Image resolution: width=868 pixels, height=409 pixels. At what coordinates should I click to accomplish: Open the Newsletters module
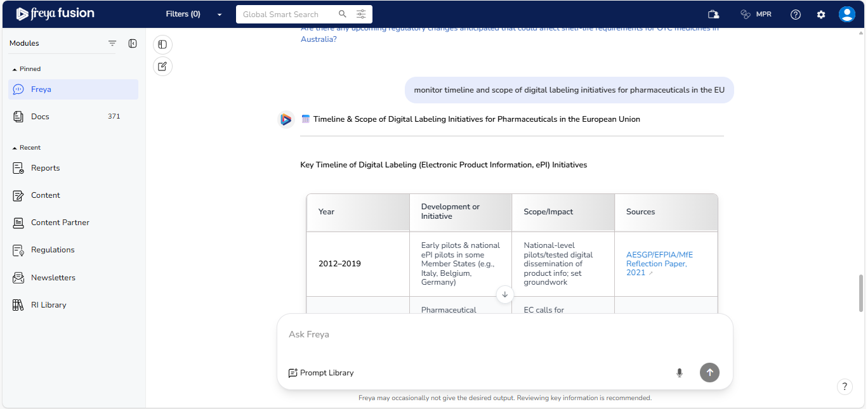point(53,278)
